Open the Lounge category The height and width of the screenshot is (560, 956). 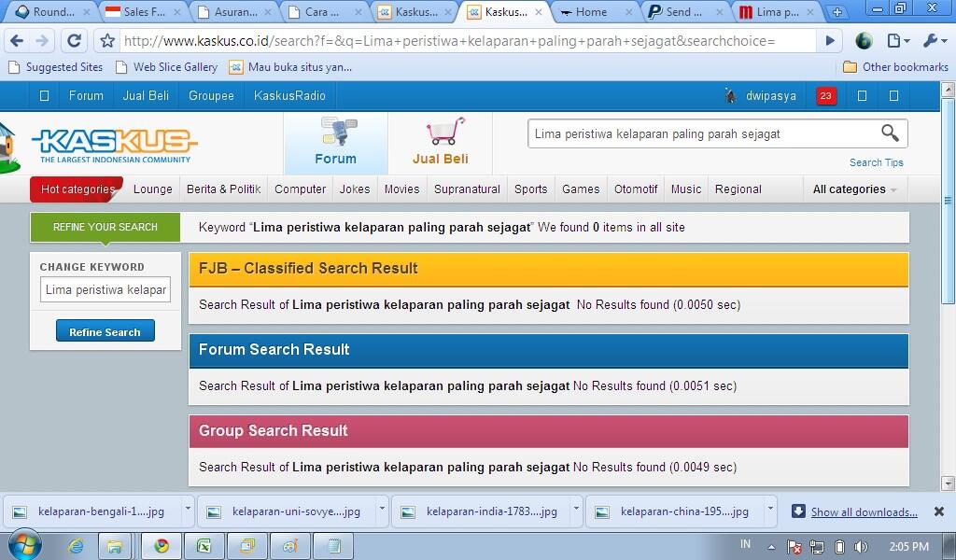click(153, 189)
